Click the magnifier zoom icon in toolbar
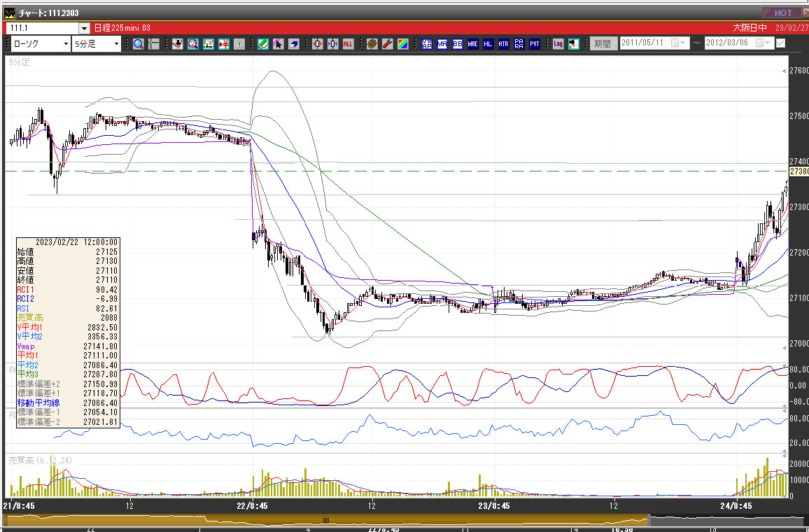Viewport: 809px width, 532px height. click(138, 44)
